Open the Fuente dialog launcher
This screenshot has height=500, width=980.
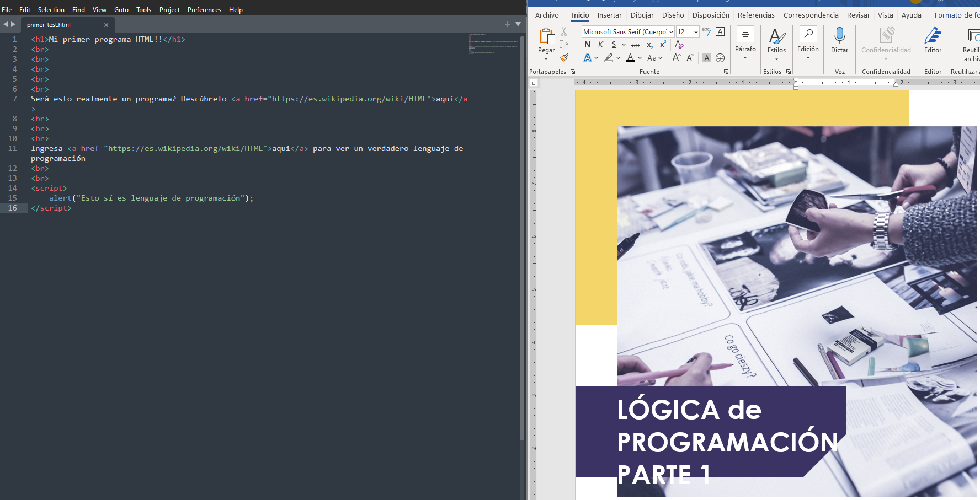726,71
